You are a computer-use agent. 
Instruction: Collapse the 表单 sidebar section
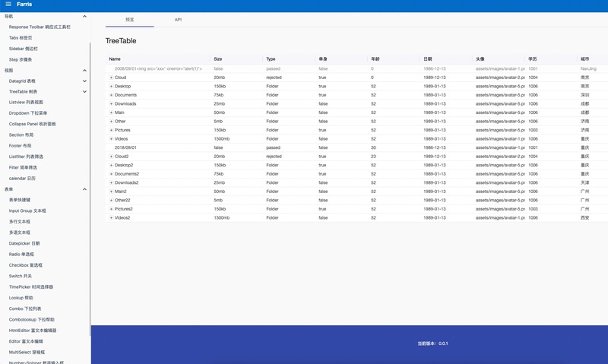(x=84, y=189)
